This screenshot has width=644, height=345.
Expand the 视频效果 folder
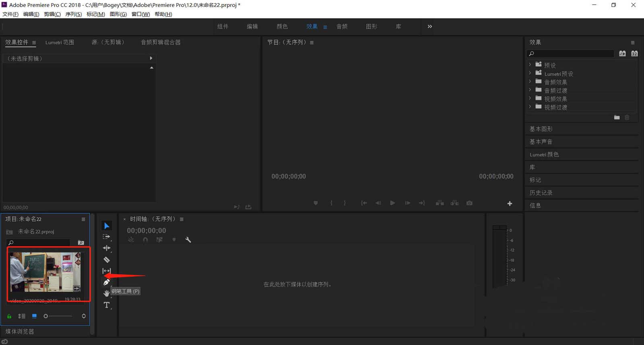pyautogui.click(x=530, y=98)
